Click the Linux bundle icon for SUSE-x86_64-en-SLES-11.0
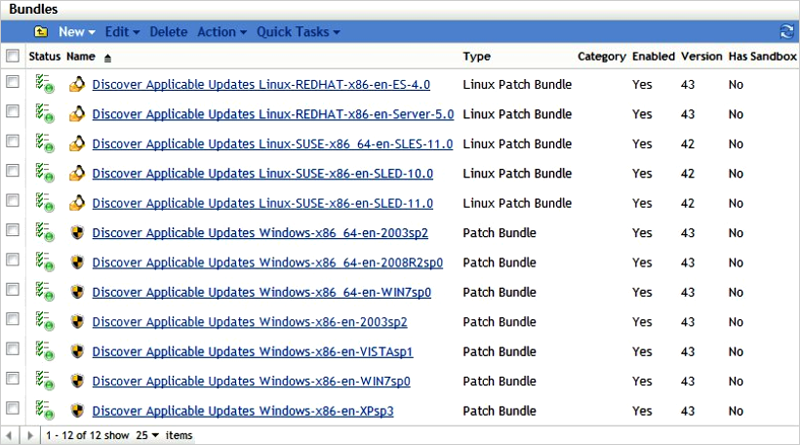Viewport: 800px width, 445px height. pos(77,143)
